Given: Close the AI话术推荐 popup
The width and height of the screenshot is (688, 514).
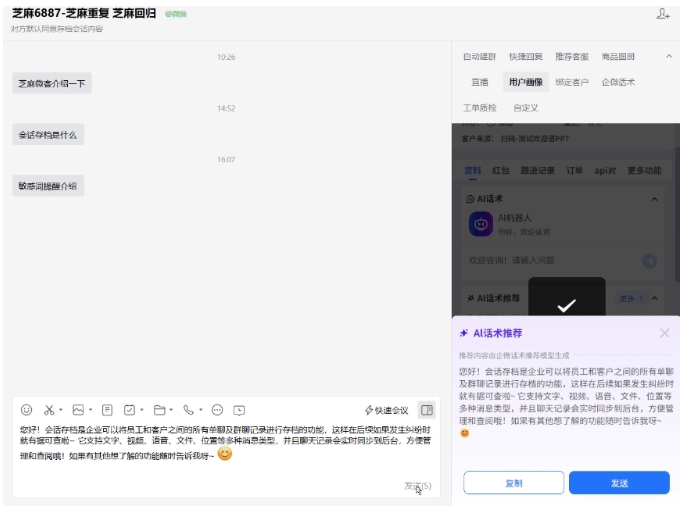Looking at the screenshot, I should pos(664,333).
